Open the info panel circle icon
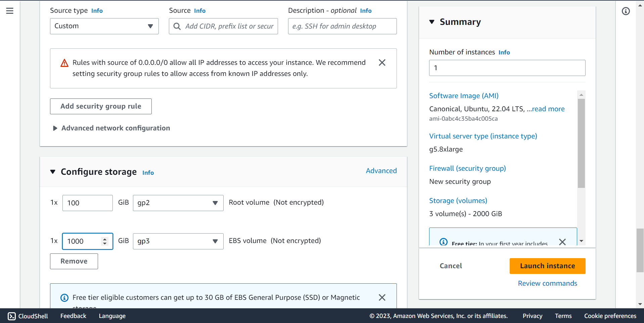This screenshot has height=323, width=644. 626,11
